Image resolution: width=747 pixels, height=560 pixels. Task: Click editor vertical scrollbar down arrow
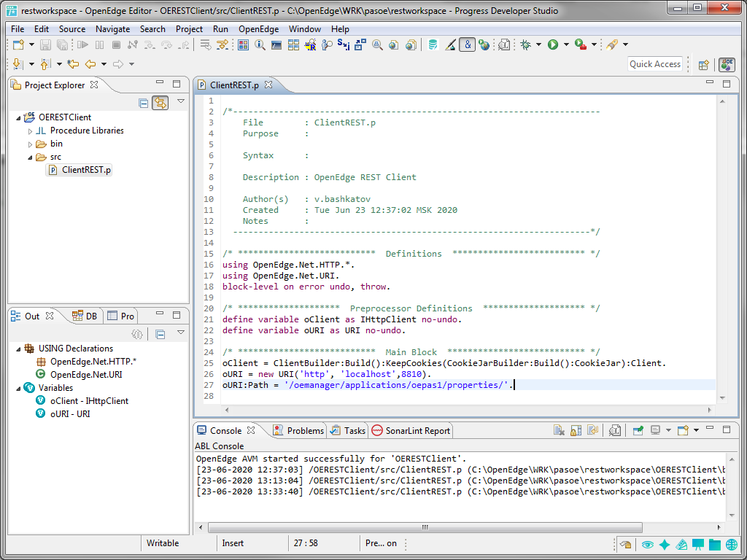click(721, 398)
